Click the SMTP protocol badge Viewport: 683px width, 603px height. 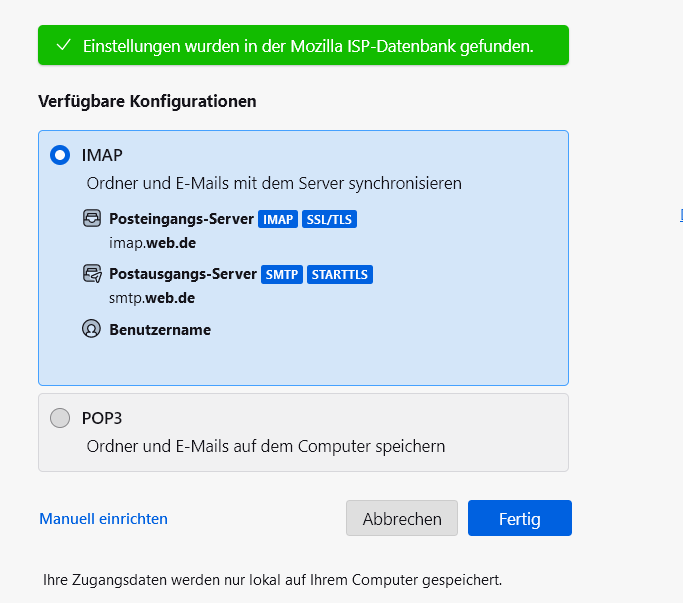pos(282,275)
